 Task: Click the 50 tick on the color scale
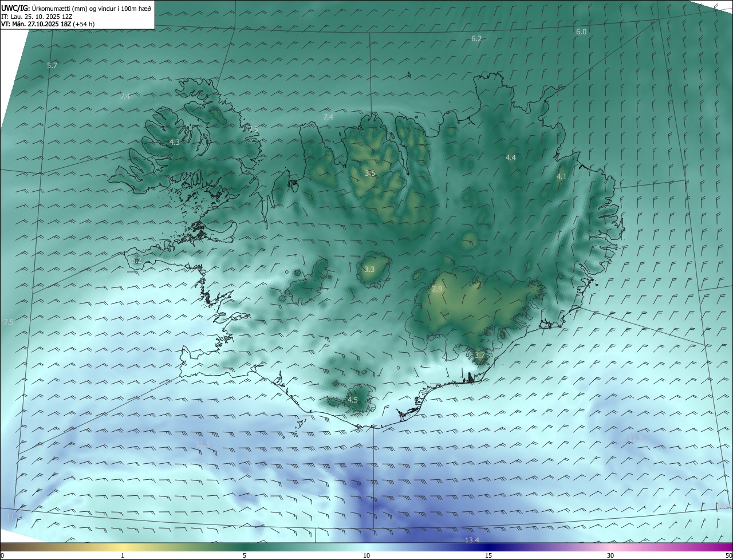(x=728, y=556)
